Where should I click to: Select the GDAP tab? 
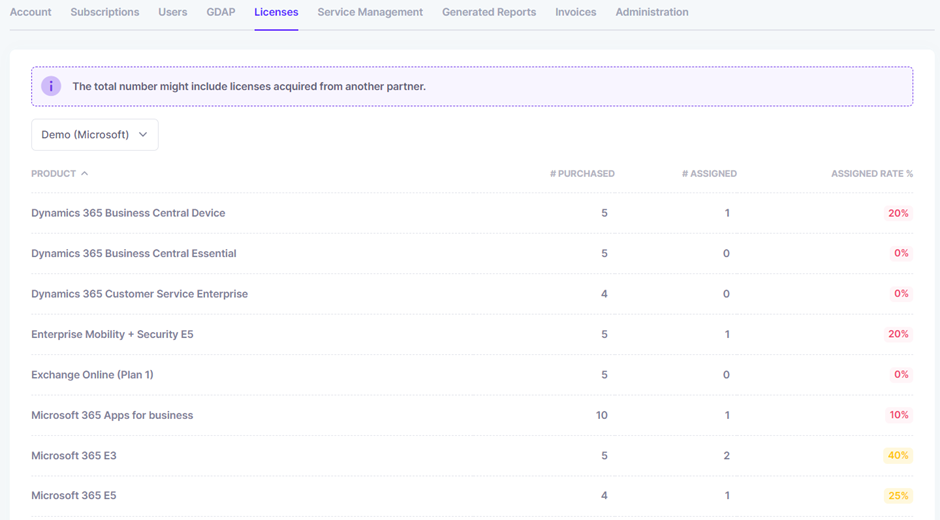[x=221, y=12]
